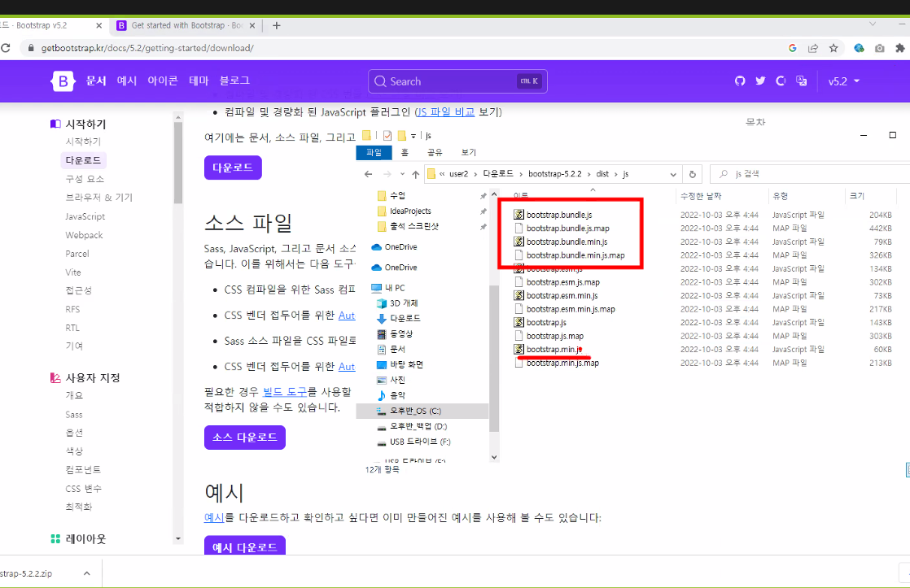Click the purple 다운로드 button
Image resolution: width=910 pixels, height=588 pixels.
pos(233,168)
